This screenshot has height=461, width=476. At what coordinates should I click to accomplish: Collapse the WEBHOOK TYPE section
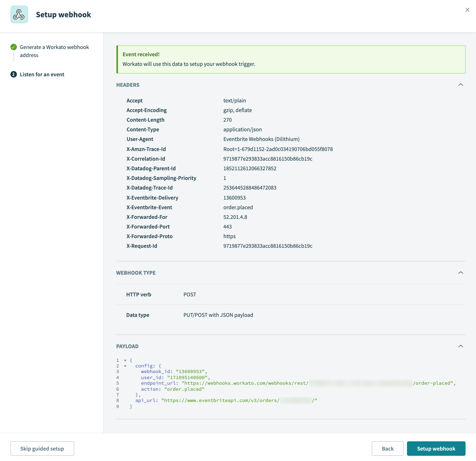[x=461, y=272]
